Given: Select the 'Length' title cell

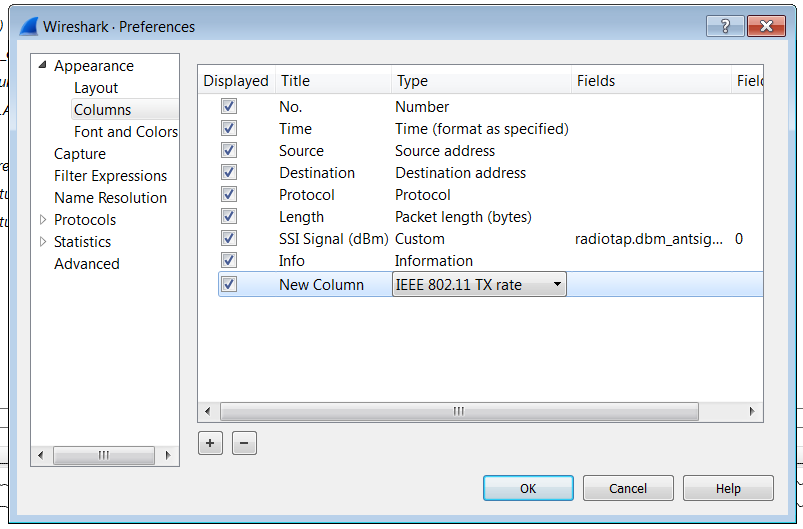Looking at the screenshot, I should tap(301, 217).
